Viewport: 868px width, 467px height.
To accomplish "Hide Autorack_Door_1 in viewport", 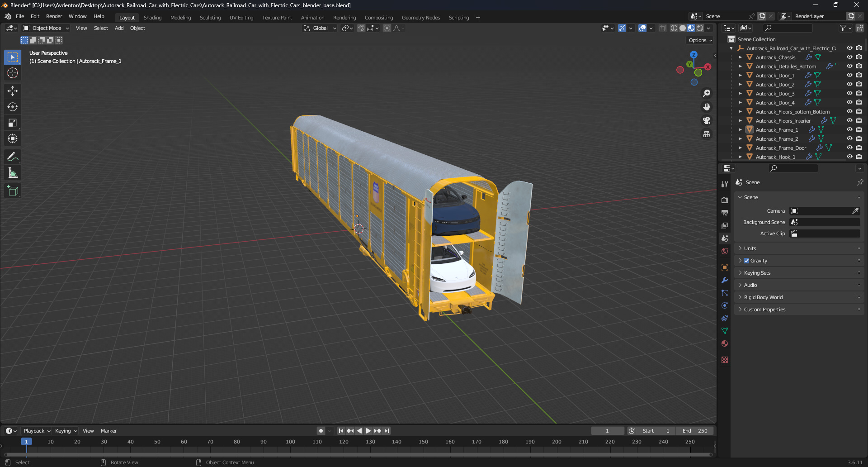I will (x=849, y=75).
